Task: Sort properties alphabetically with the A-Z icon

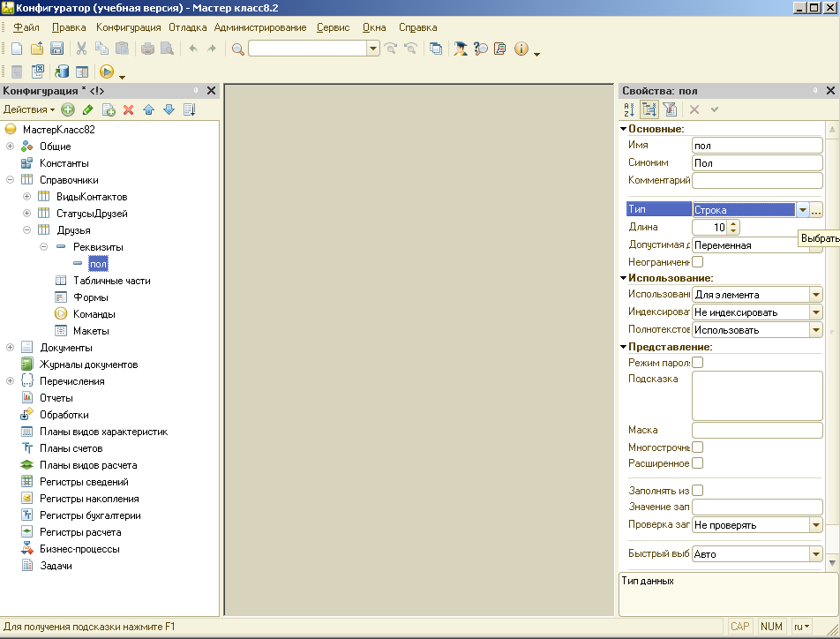Action: coord(629,109)
